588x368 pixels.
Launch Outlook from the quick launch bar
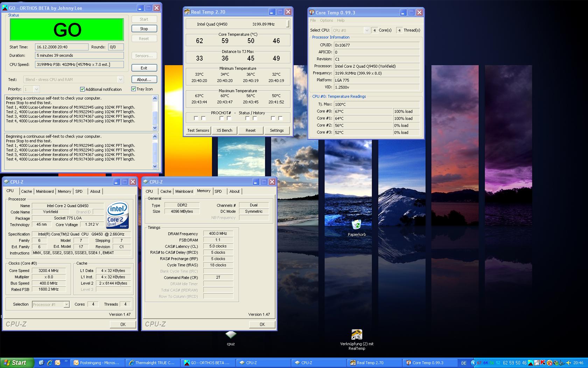[x=58, y=363]
